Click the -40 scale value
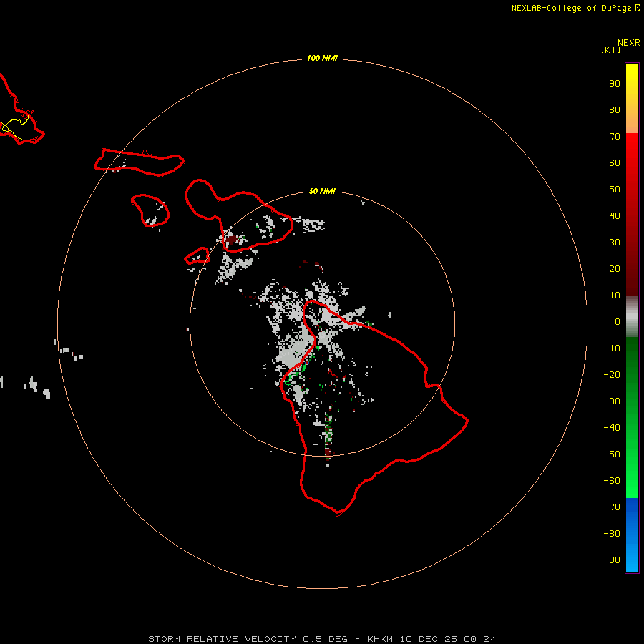This screenshot has width=644, height=644. tap(612, 428)
